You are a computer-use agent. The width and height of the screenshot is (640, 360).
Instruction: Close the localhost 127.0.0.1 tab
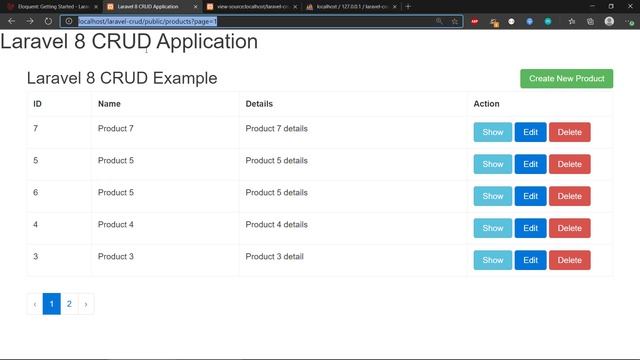(395, 7)
